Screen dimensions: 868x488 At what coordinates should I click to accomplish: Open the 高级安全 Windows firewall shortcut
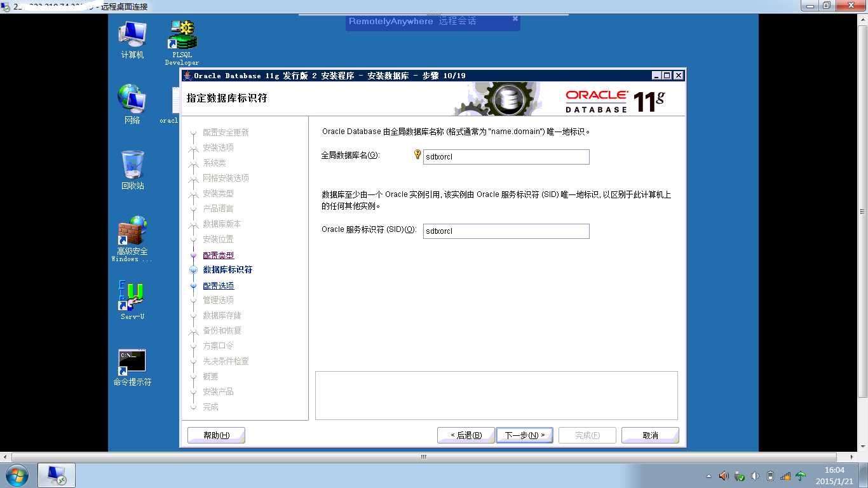[x=132, y=239]
